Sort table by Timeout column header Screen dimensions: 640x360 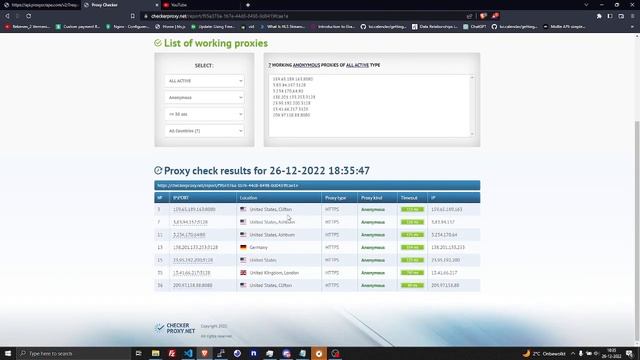tap(412, 198)
